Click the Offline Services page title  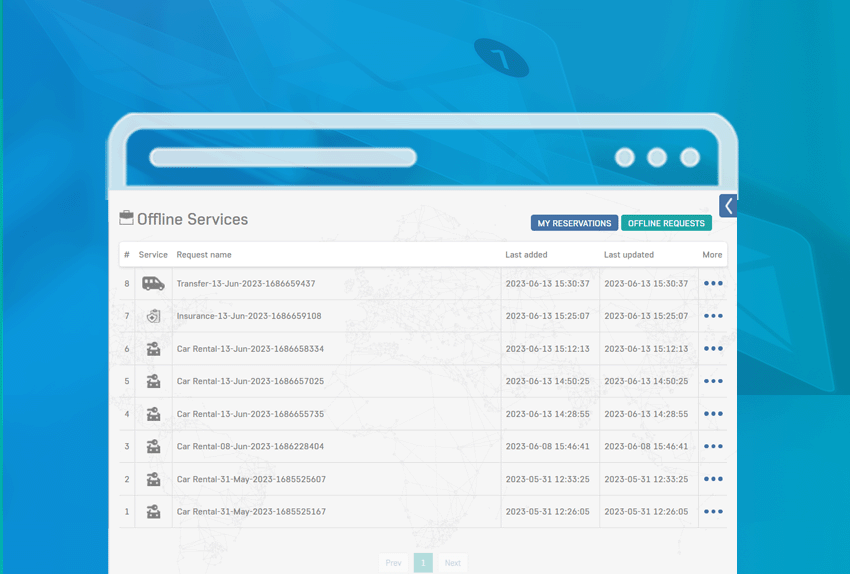click(x=192, y=219)
